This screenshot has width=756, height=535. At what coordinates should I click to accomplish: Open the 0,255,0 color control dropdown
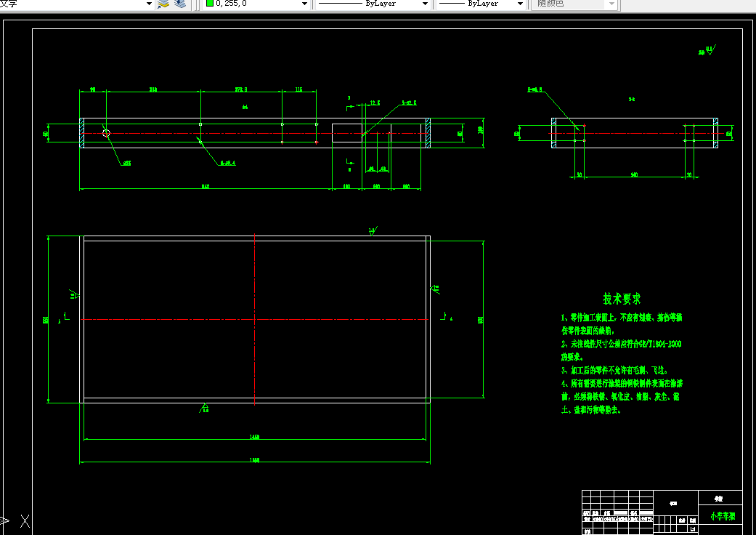pyautogui.click(x=304, y=4)
